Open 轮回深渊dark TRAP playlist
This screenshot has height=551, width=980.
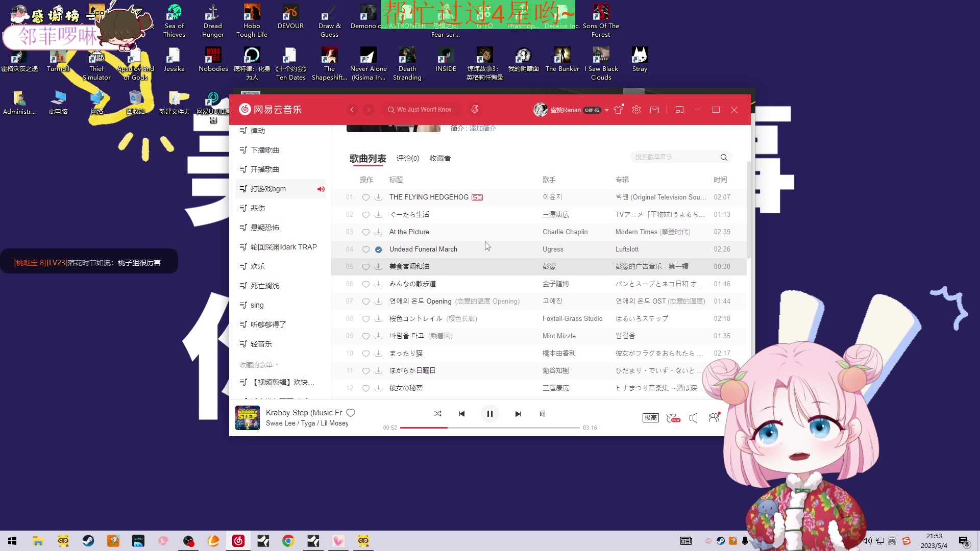(x=280, y=247)
